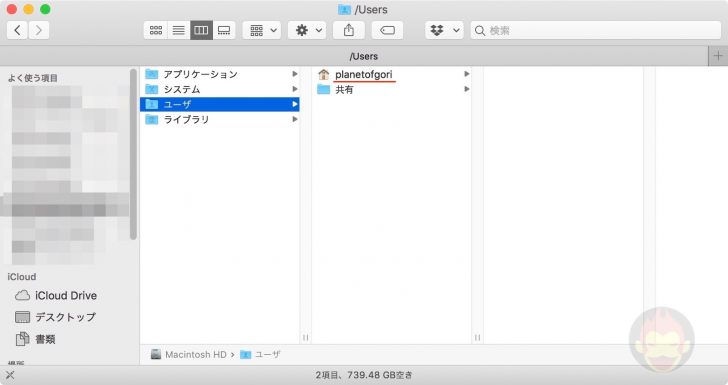Viewport: 728px width, 385px height.
Task: Click the search field
Action: [x=596, y=30]
